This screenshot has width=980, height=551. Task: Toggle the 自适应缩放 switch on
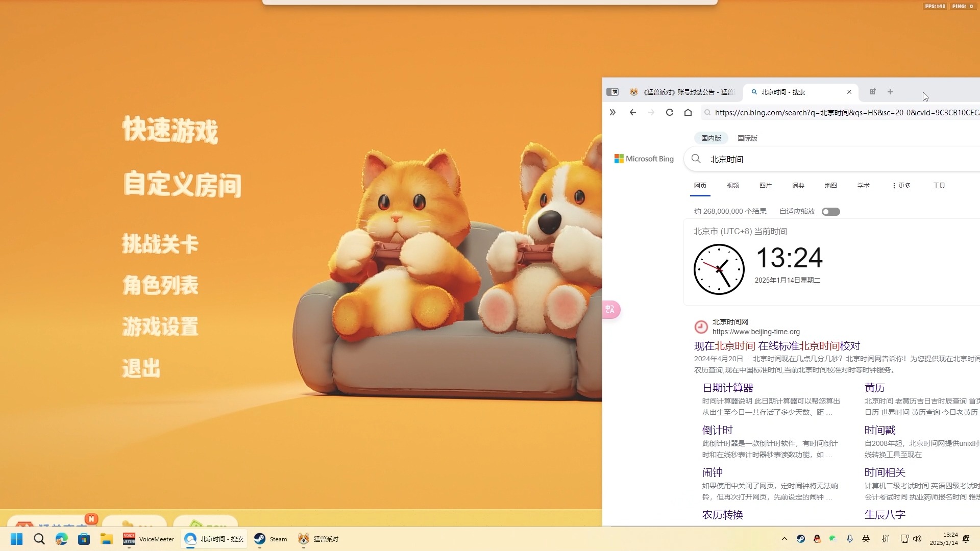(830, 211)
